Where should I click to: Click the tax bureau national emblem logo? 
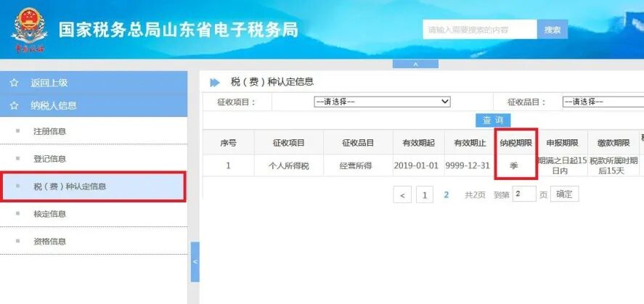(x=29, y=30)
